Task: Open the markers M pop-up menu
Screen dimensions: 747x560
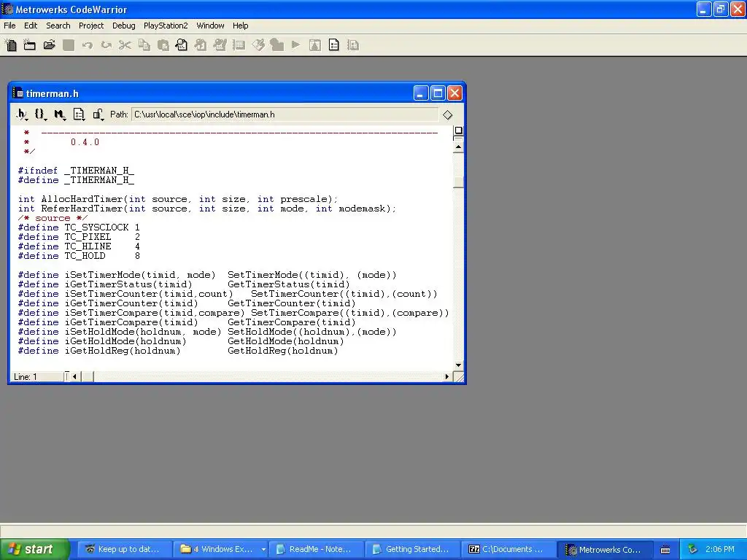Action: click(x=60, y=114)
